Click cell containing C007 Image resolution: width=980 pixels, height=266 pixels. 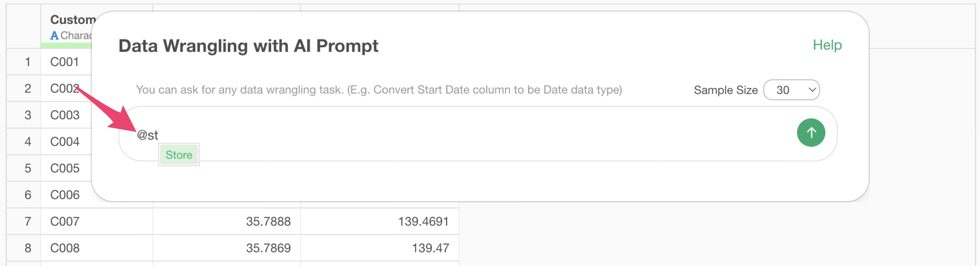65,221
